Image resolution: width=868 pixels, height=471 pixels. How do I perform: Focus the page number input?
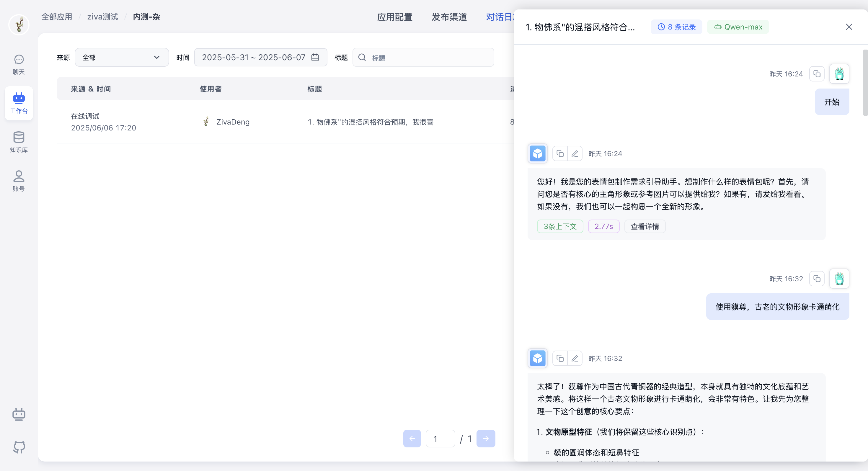(x=440, y=439)
